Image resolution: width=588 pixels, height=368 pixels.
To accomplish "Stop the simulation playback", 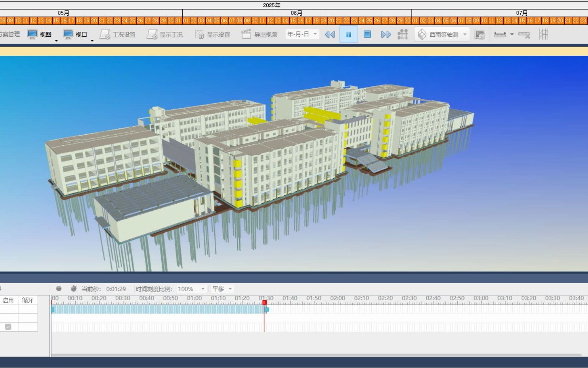I will coord(367,34).
